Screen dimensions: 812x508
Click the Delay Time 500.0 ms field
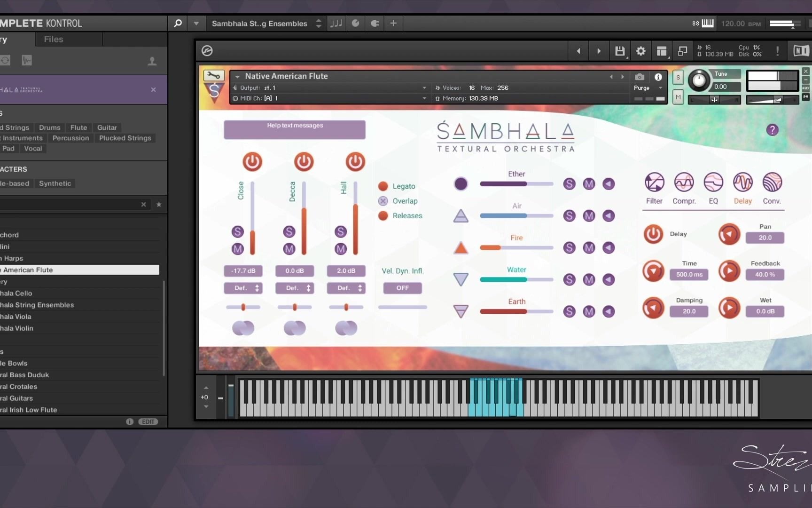coord(689,274)
